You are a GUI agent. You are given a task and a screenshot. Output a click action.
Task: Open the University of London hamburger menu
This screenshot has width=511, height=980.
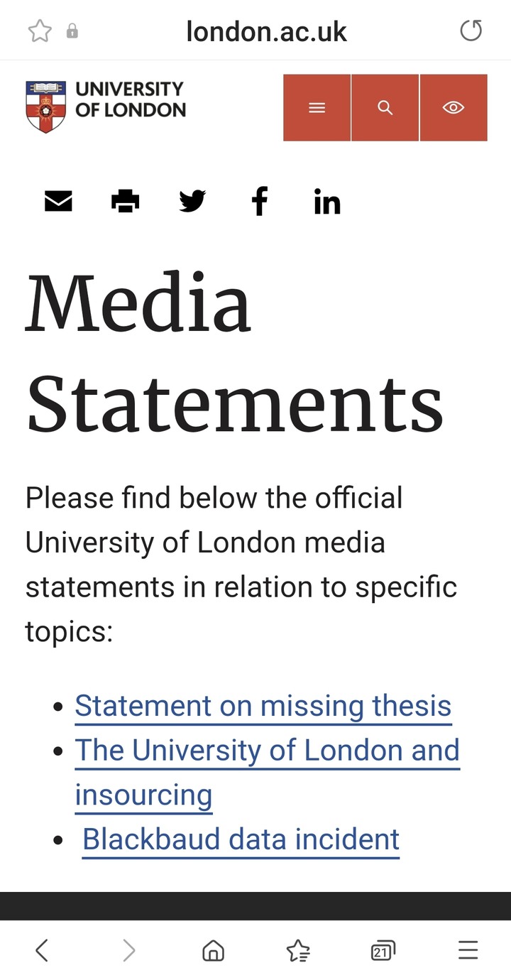tap(317, 107)
